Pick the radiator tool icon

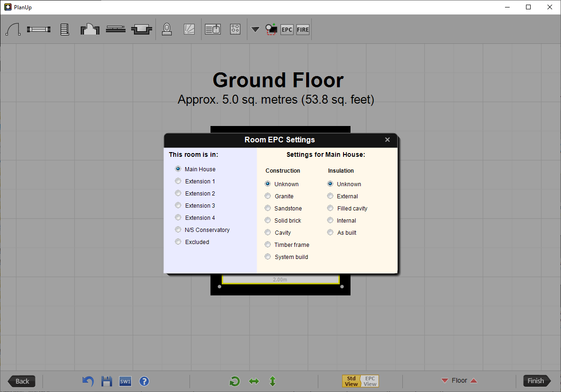click(x=116, y=28)
